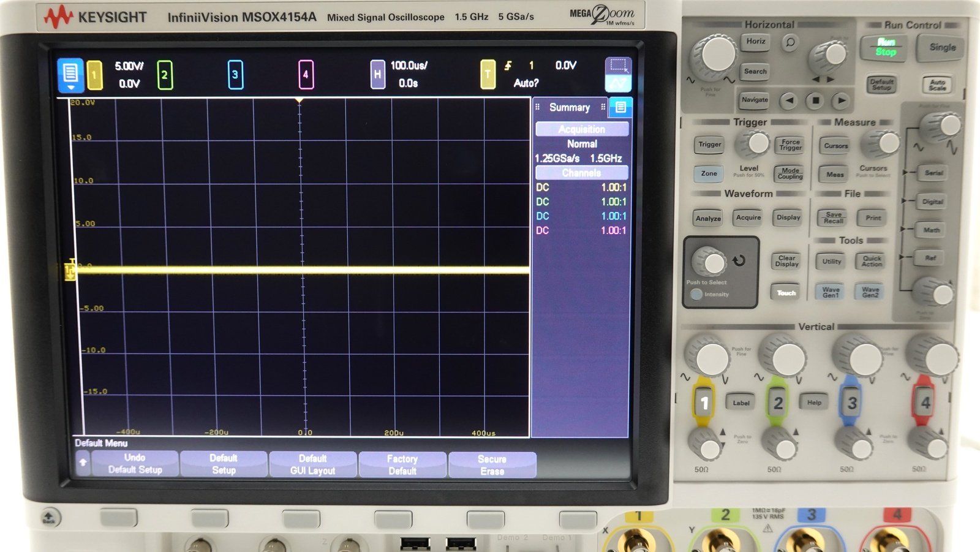The height and width of the screenshot is (552, 980).
Task: Click the Help key
Action: 814,403
